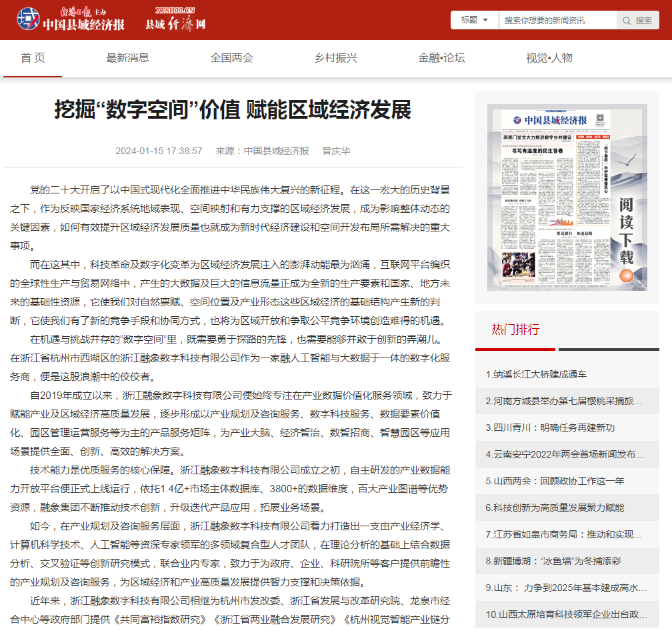Open article 江苏省如皋市商务局：推动和实现
672x633 pixels.
pos(563,534)
